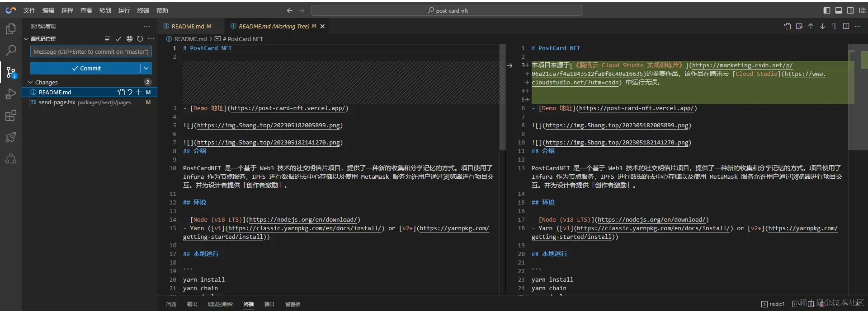The width and height of the screenshot is (868, 311).
Task: Open the 选择 menu
Action: pos(67,10)
